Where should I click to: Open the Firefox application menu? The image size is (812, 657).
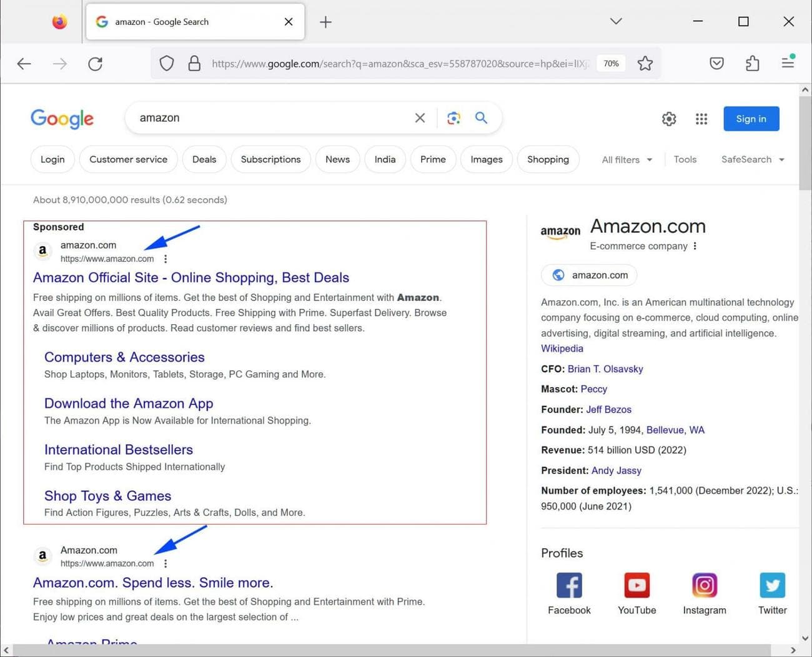coord(788,63)
